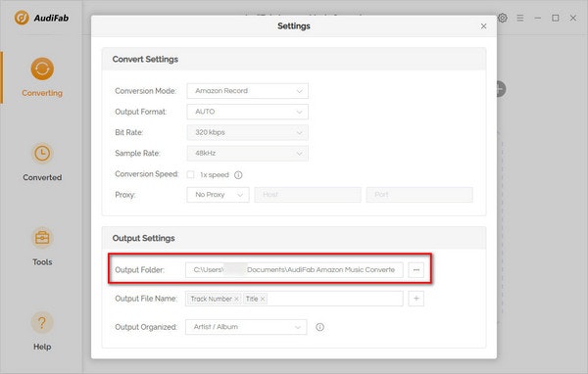
Task: Add a file name tag with plus button
Action: point(416,299)
